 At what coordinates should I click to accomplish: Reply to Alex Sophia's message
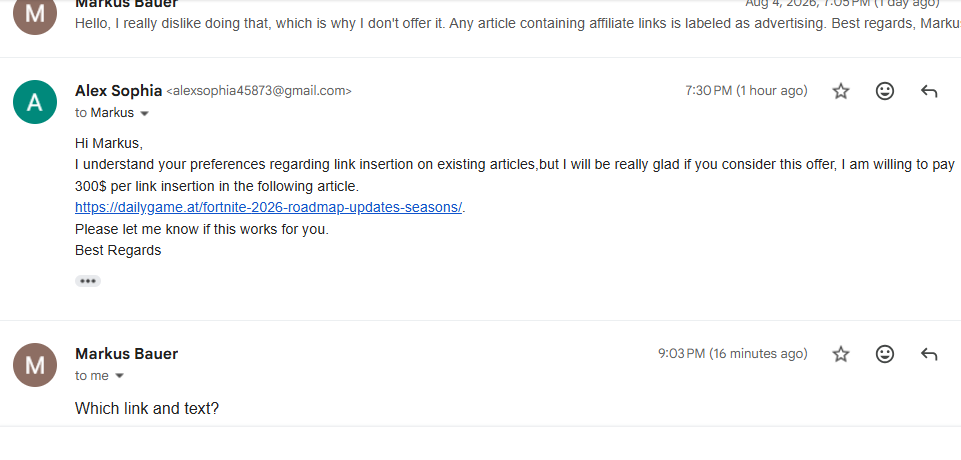click(x=929, y=91)
